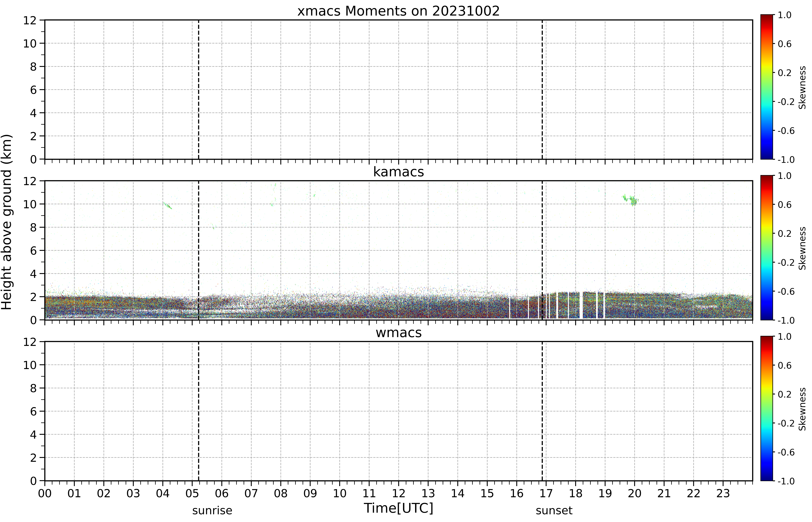Viewport: 812px width, 522px height.
Task: Click the '2' height label of the kamacs panel
Action: pos(33,297)
